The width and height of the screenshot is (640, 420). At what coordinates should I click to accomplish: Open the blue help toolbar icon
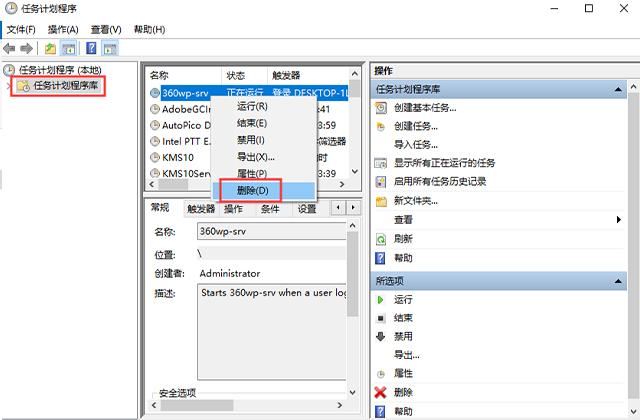(x=91, y=49)
